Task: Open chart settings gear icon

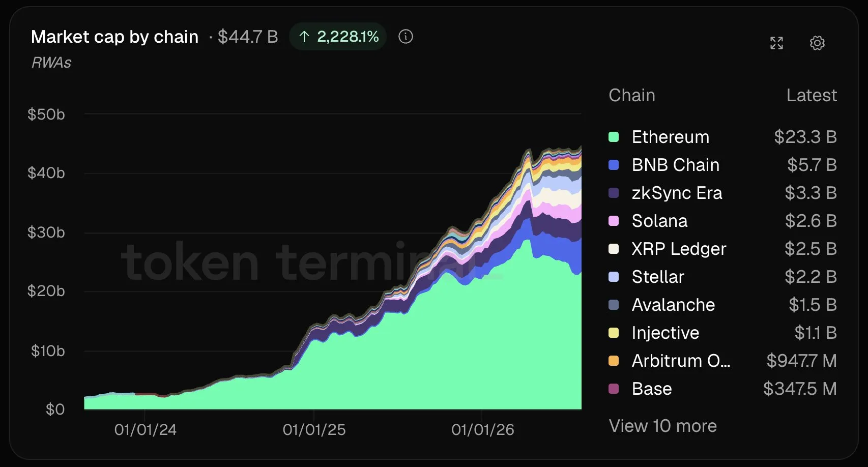Action: point(817,43)
